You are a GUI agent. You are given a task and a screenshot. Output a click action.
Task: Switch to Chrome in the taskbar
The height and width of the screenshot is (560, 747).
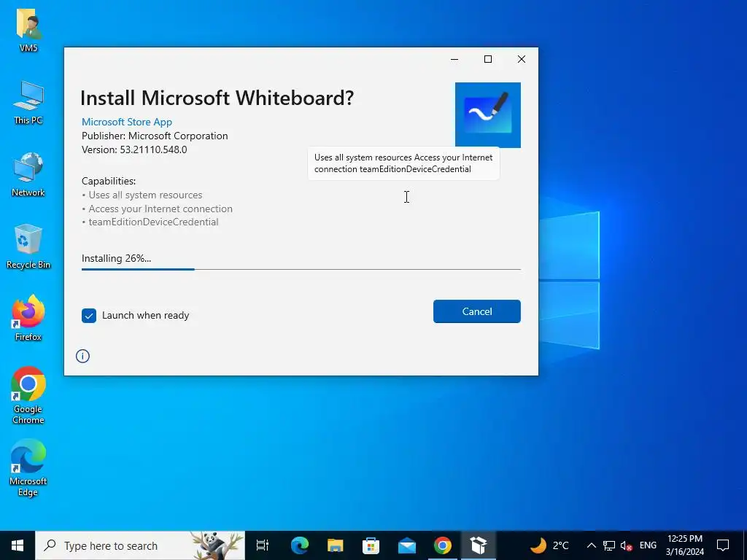coord(443,545)
